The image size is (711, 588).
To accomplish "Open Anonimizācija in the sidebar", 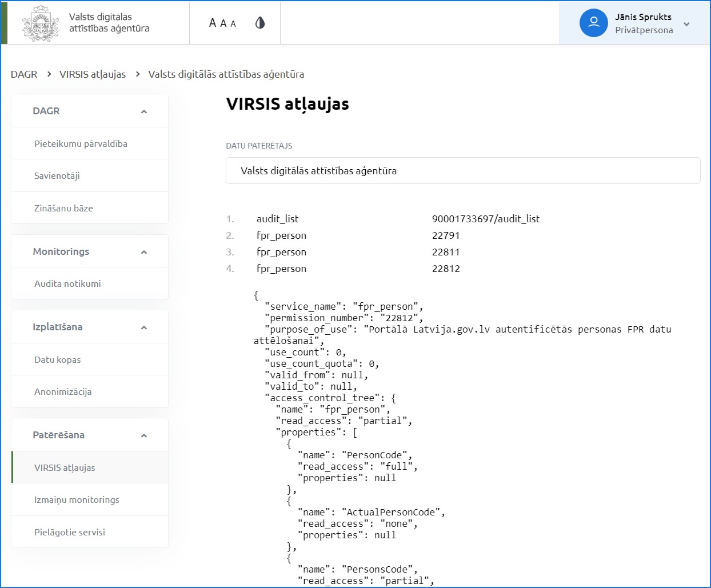I will (x=90, y=391).
